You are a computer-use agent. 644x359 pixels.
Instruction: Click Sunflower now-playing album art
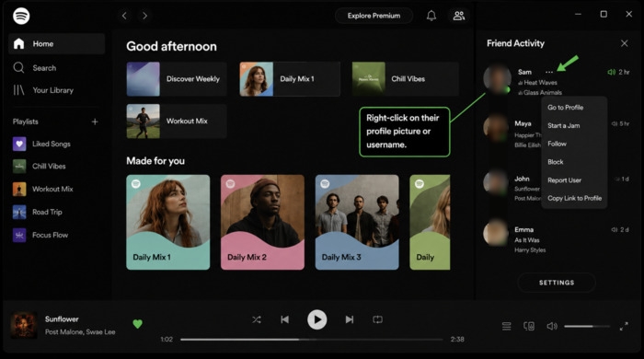(x=24, y=325)
